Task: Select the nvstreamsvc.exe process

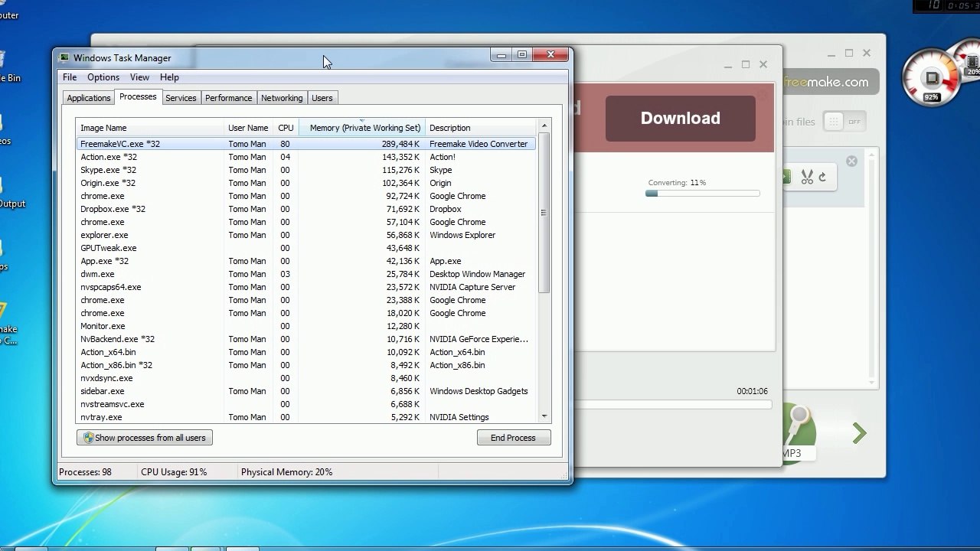Action: click(306, 404)
